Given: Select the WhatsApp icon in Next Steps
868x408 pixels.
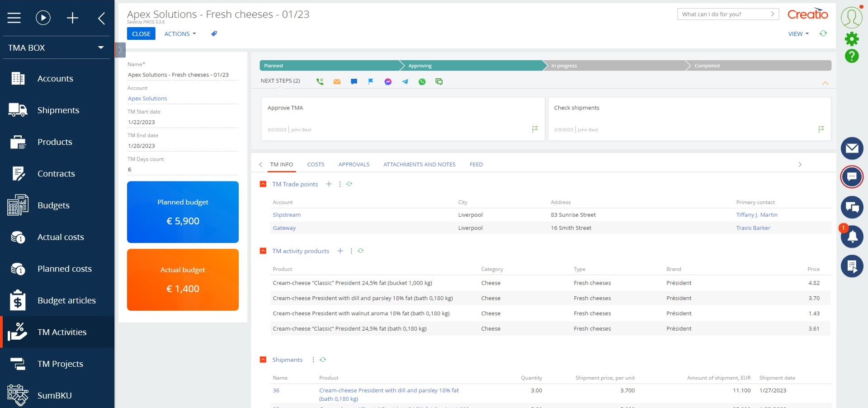Looking at the screenshot, I should pos(422,81).
